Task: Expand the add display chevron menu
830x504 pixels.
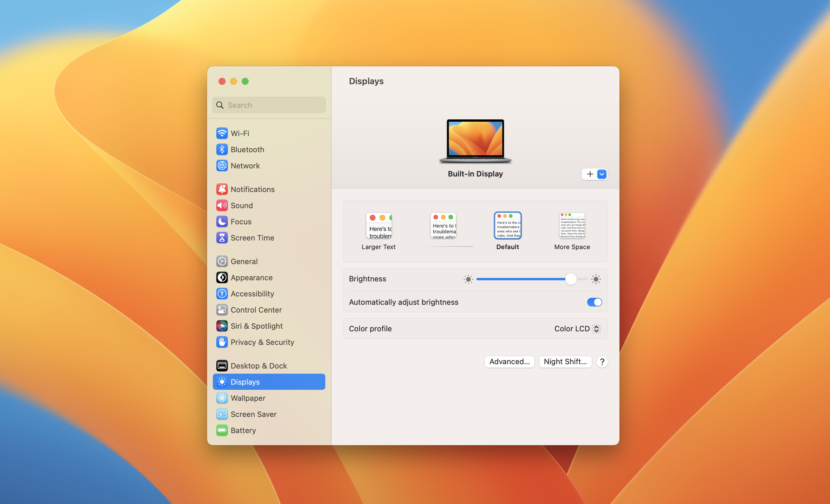Action: (602, 174)
